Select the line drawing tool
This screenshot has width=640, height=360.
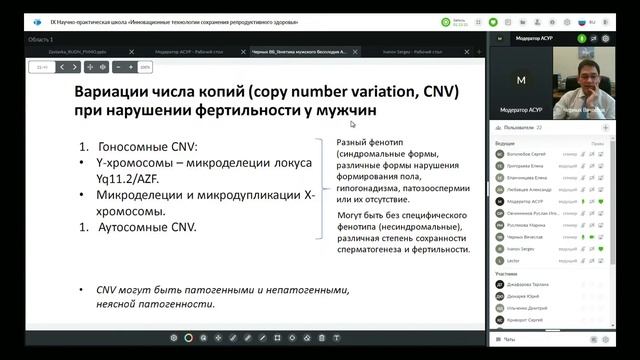pyautogui.click(x=262, y=338)
